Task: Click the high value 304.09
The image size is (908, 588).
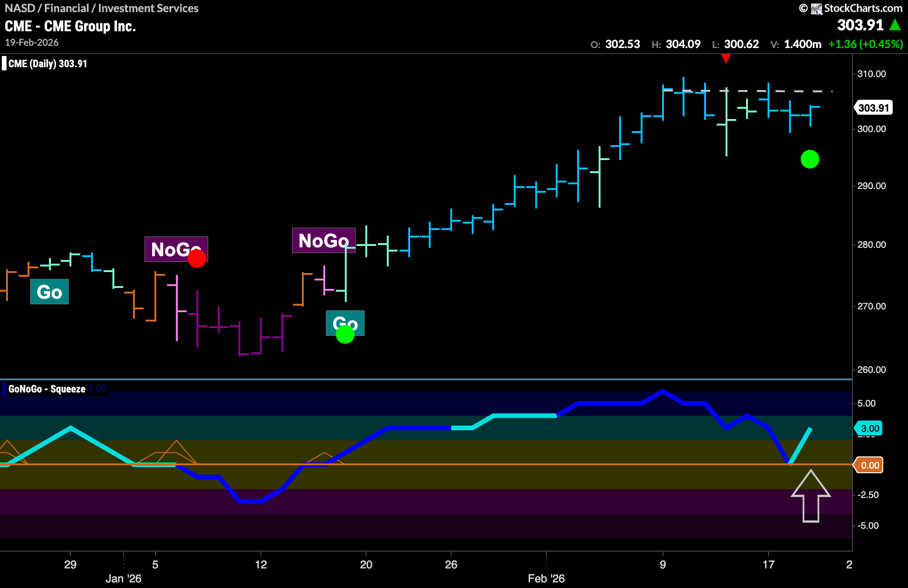Action: [683, 44]
